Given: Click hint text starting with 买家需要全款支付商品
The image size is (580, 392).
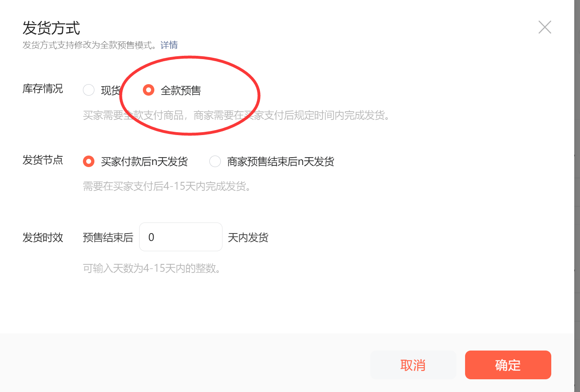Looking at the screenshot, I should 236,115.
